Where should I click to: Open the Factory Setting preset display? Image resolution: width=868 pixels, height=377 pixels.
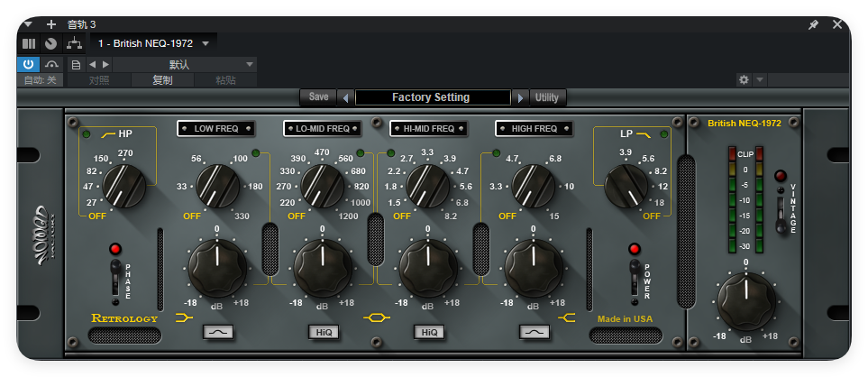coord(433,97)
